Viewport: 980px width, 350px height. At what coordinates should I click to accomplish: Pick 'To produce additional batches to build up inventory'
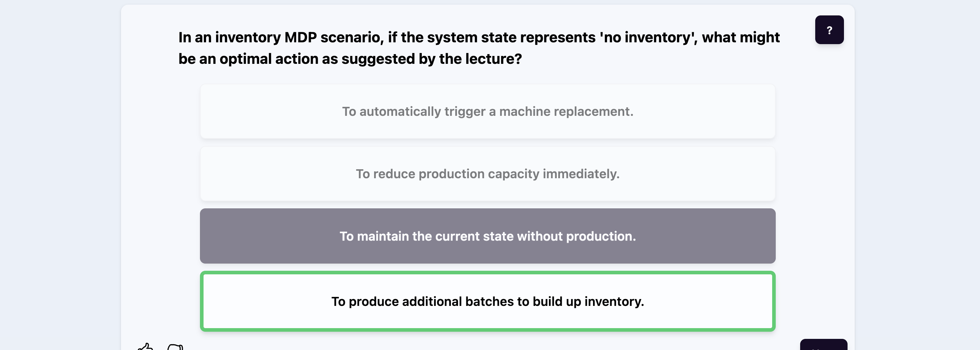click(487, 301)
